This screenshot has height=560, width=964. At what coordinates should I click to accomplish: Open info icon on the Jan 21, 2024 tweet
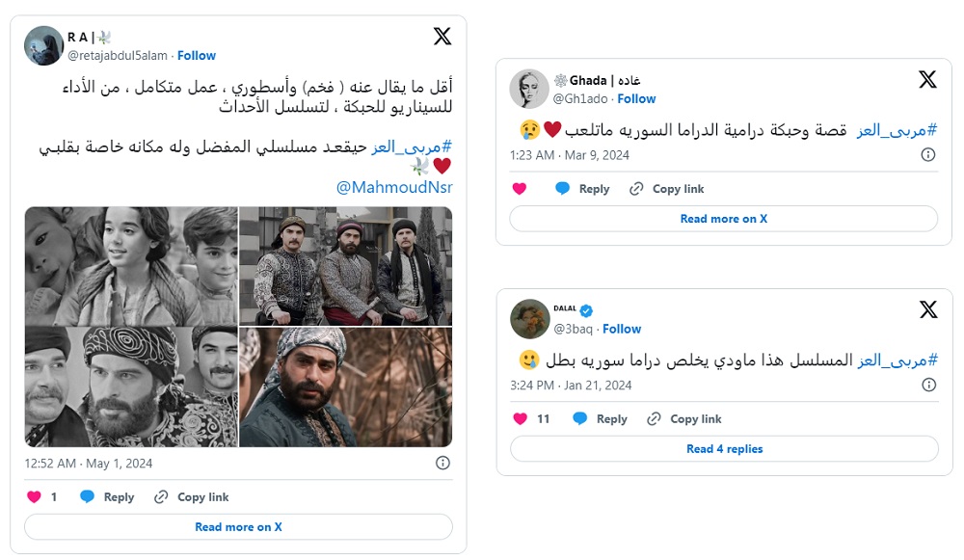pos(928,385)
